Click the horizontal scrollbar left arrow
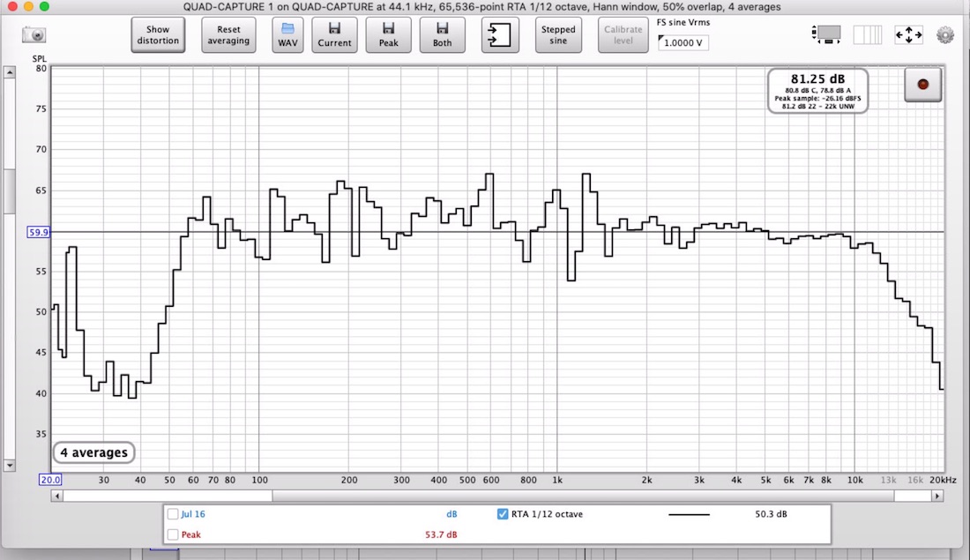The image size is (970, 560). click(57, 496)
